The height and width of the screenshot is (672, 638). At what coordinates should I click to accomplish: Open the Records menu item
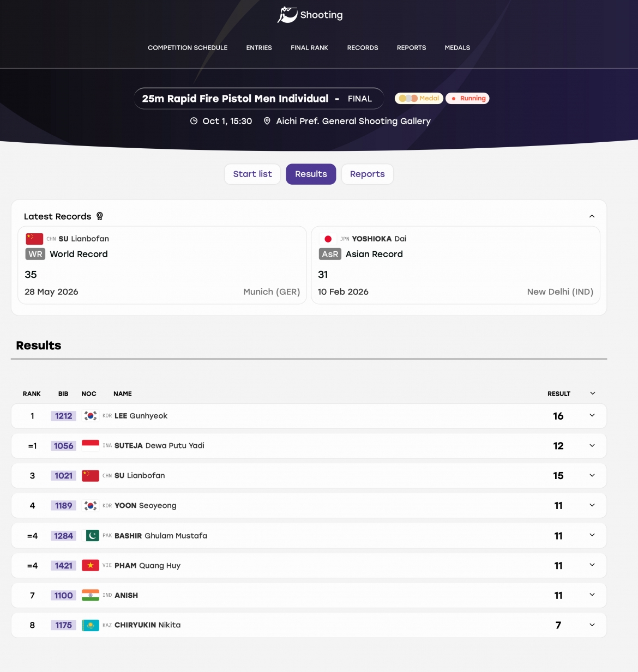click(x=363, y=48)
